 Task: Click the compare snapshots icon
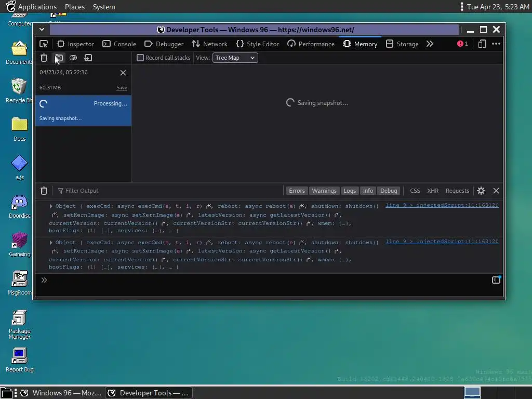[73, 58]
